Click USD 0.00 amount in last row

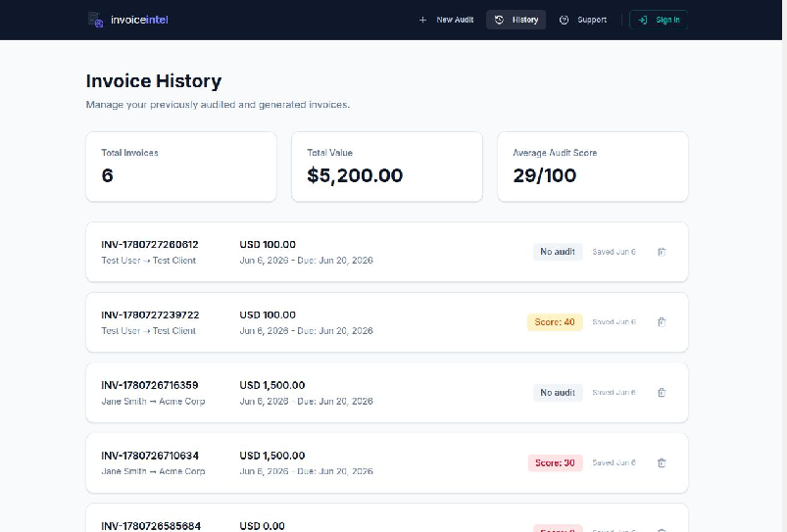262,525
